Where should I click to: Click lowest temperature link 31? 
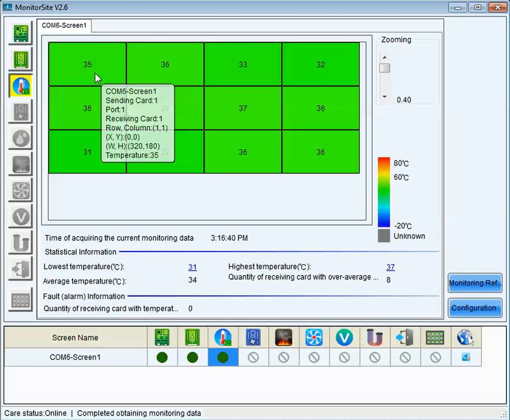coord(192,267)
